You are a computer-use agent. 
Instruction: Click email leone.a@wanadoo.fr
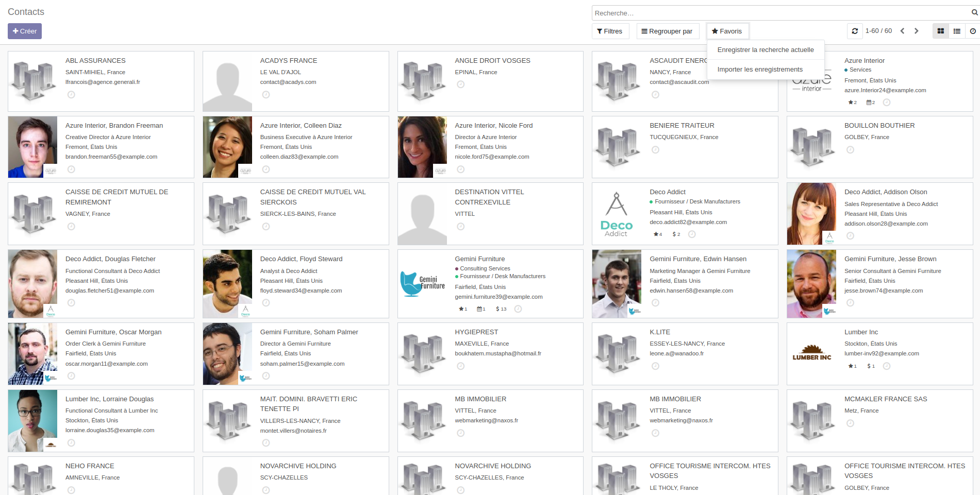click(x=676, y=353)
